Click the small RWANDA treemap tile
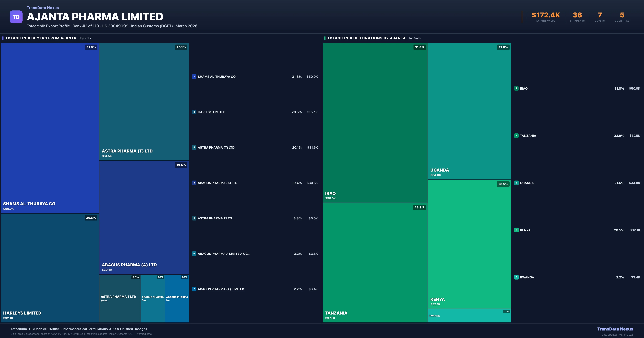The image size is (644, 338). point(469,316)
